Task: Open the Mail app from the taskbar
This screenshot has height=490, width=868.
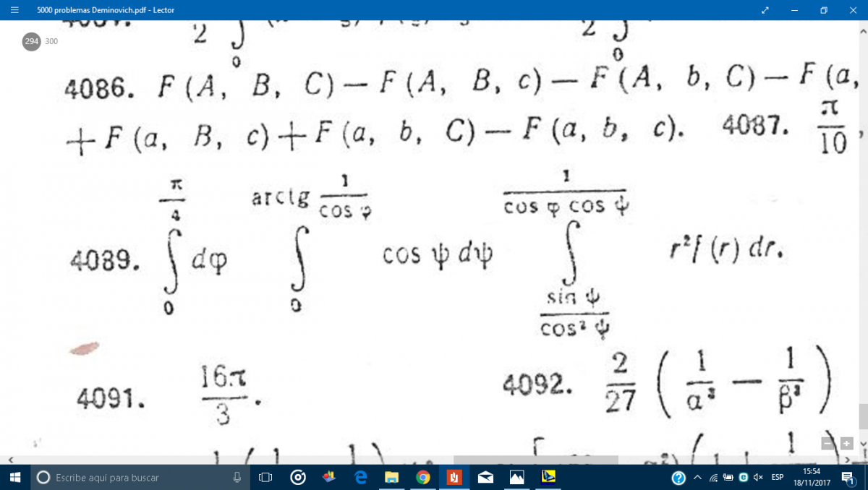Action: click(x=485, y=477)
